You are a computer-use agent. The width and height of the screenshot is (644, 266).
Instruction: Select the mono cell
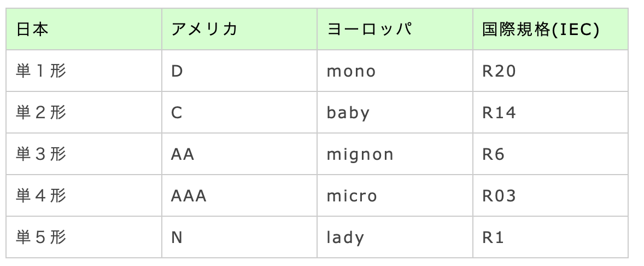pos(351,71)
